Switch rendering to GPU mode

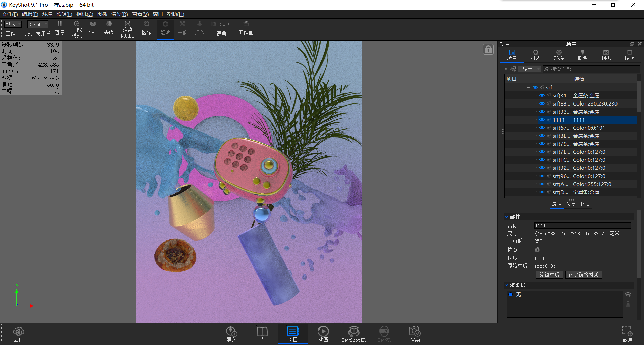coord(93,28)
